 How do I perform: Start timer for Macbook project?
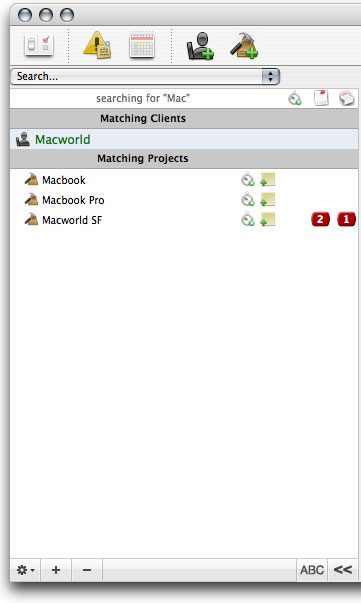pos(248,180)
